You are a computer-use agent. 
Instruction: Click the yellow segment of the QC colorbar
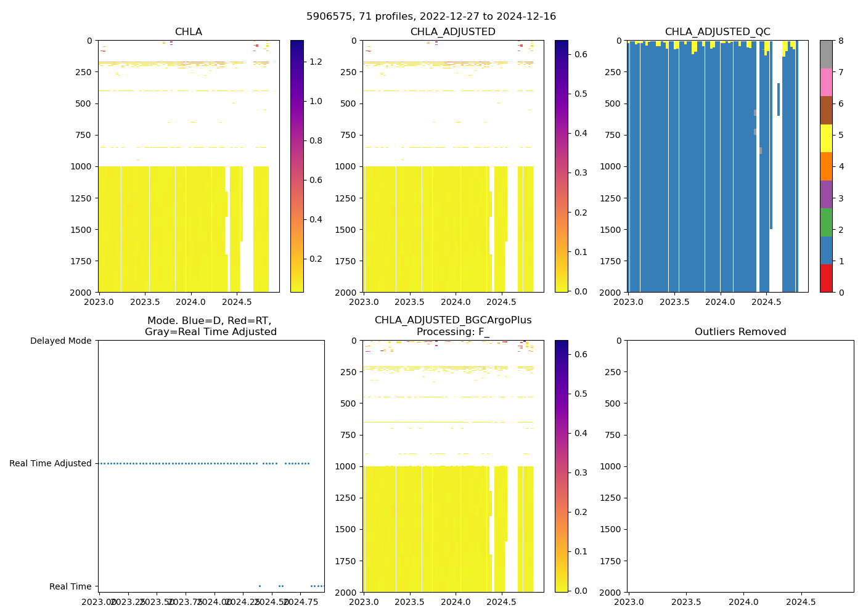[x=826, y=139]
